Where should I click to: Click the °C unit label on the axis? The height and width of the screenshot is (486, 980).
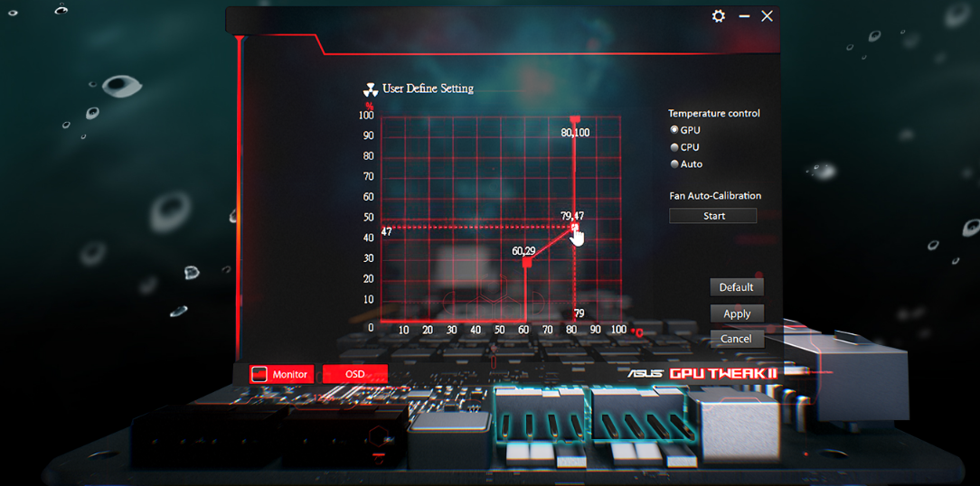click(636, 332)
